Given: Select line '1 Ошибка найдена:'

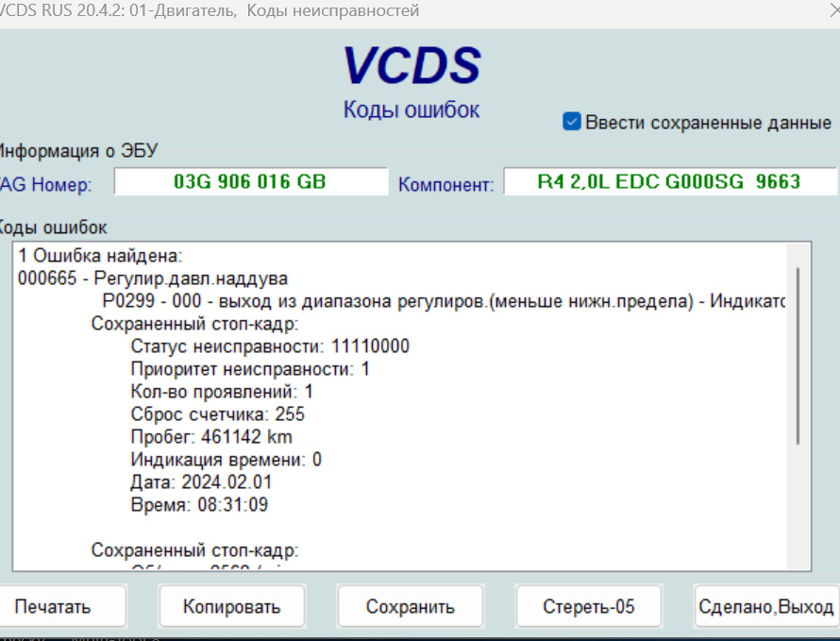Looking at the screenshot, I should (100, 256).
